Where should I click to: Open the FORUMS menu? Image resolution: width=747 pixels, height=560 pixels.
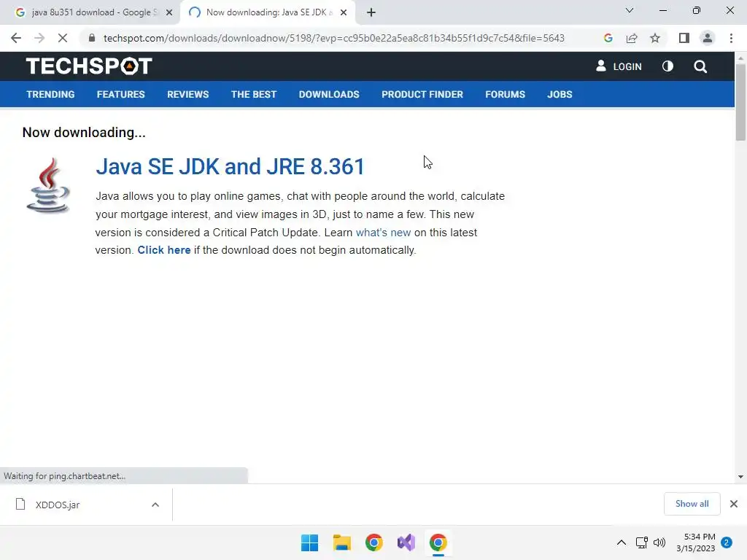click(505, 94)
